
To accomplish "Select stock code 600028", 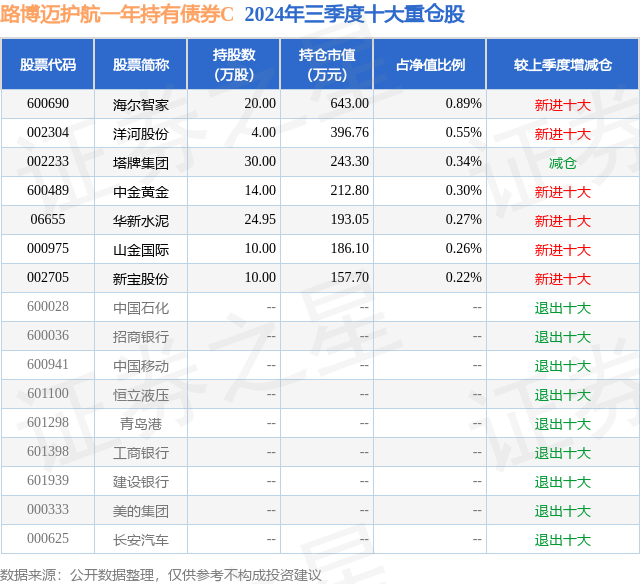I will (x=48, y=306).
